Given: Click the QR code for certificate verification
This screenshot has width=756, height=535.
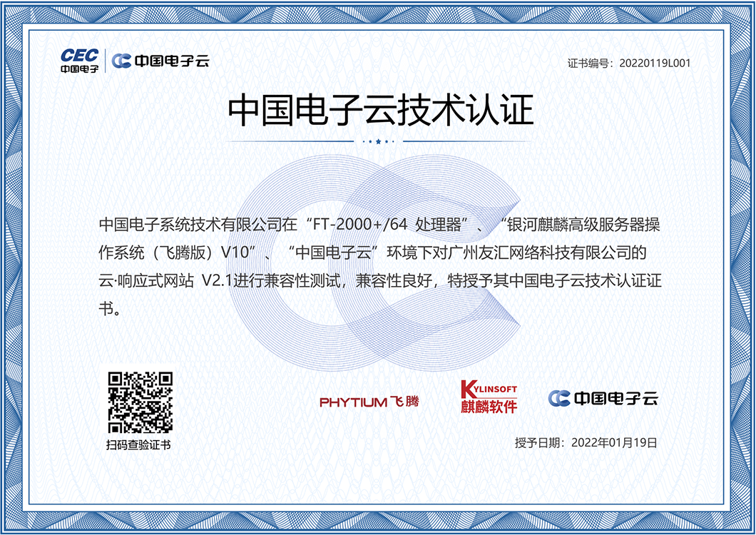Looking at the screenshot, I should [x=140, y=402].
